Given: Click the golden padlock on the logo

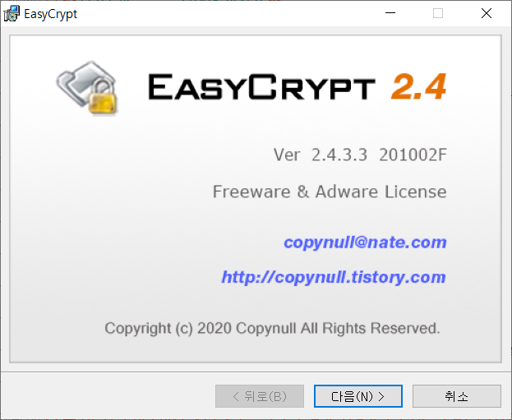Looking at the screenshot, I should [x=103, y=97].
